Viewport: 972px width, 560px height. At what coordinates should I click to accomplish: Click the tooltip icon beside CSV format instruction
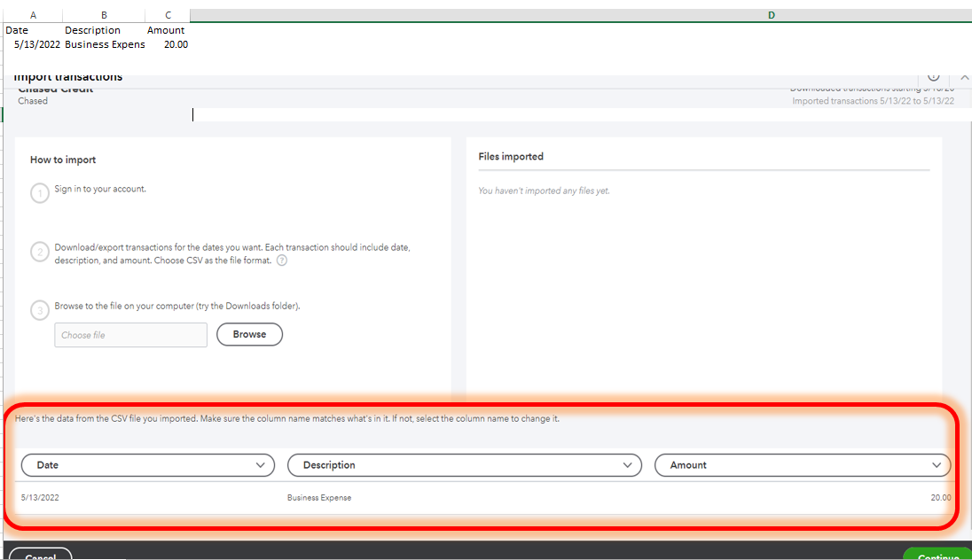(x=281, y=260)
